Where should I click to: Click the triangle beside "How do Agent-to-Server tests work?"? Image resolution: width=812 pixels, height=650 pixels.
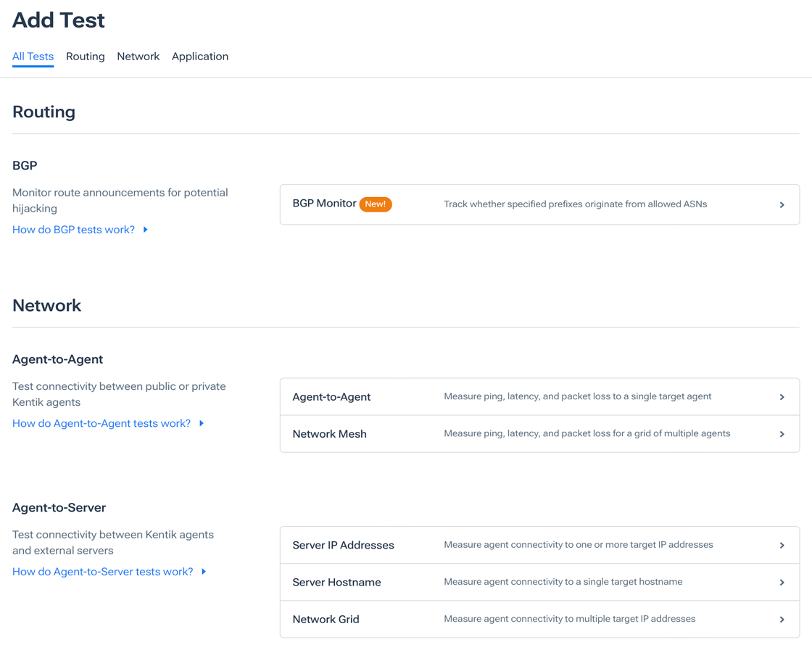pos(204,572)
